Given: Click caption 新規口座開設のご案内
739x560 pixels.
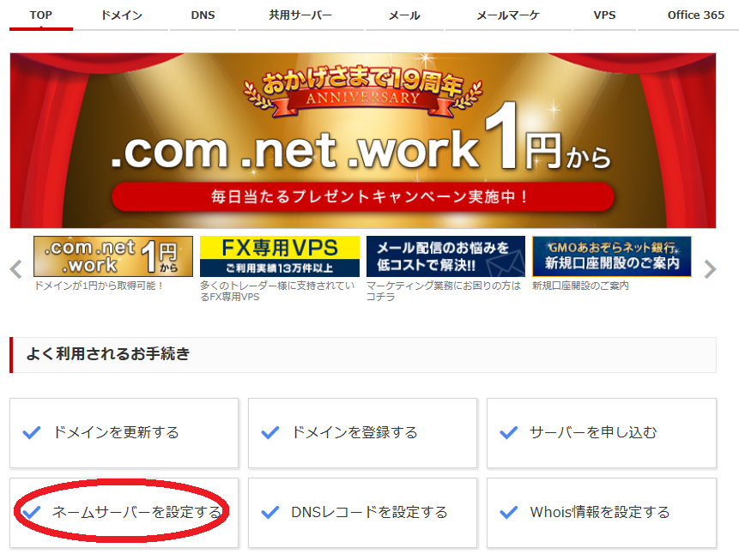Looking at the screenshot, I should pos(580,286).
